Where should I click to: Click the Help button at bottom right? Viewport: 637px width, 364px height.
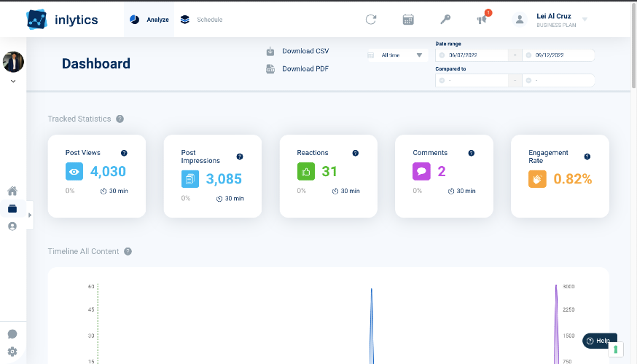coord(599,341)
